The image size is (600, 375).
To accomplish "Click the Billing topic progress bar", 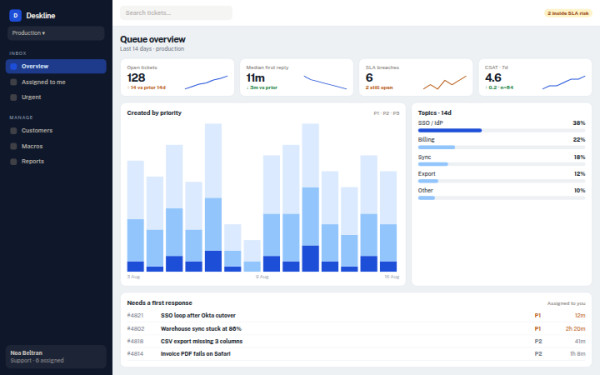I will click(502, 147).
